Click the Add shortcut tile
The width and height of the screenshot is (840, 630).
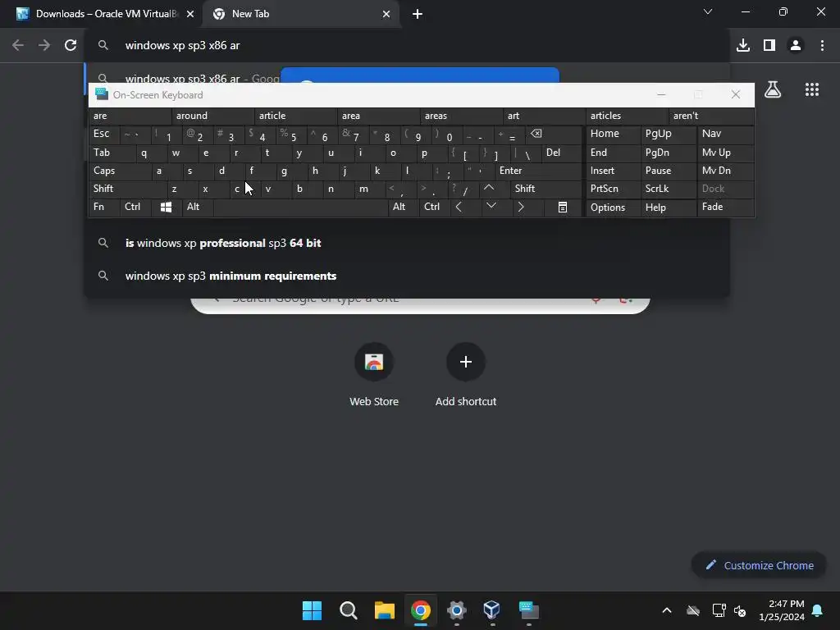[466, 376]
